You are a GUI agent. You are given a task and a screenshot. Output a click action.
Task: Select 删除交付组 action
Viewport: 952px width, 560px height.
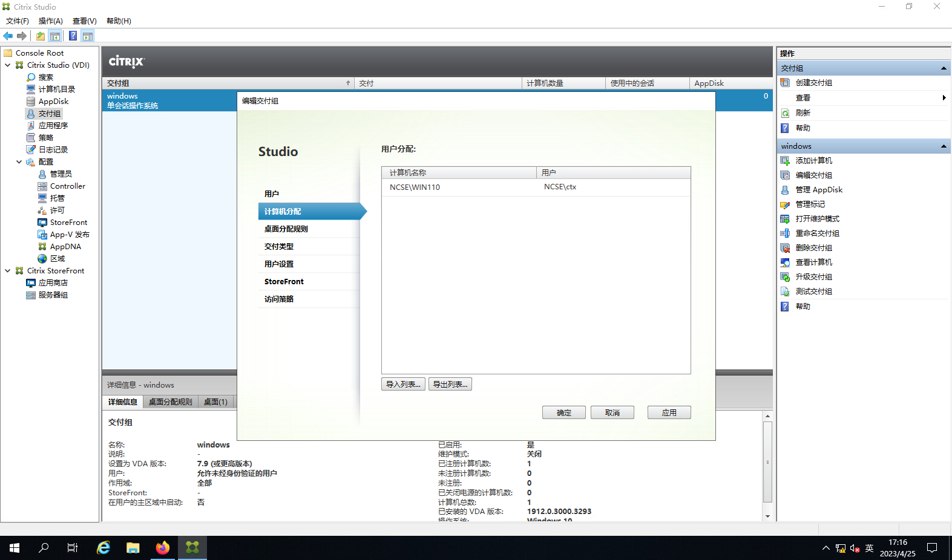(x=813, y=248)
